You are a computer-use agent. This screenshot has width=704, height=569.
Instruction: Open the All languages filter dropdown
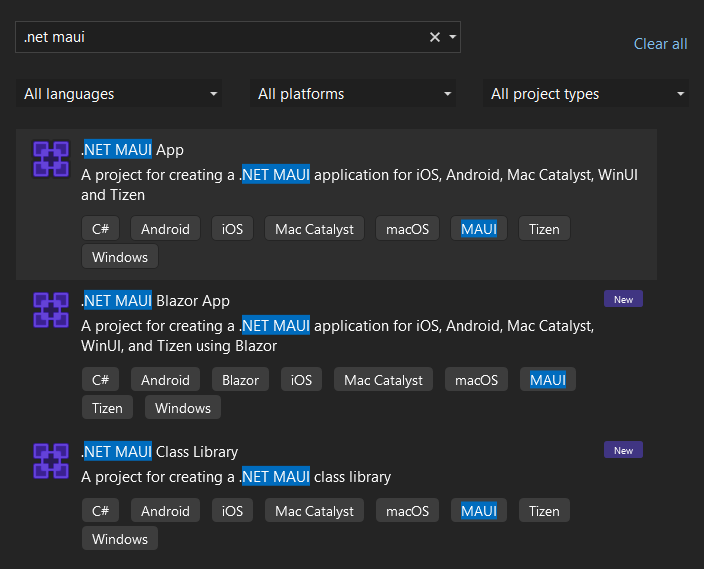click(x=119, y=93)
